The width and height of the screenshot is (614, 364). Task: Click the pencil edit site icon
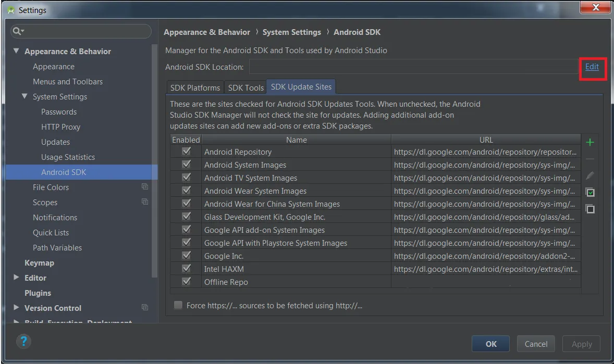[x=590, y=175]
